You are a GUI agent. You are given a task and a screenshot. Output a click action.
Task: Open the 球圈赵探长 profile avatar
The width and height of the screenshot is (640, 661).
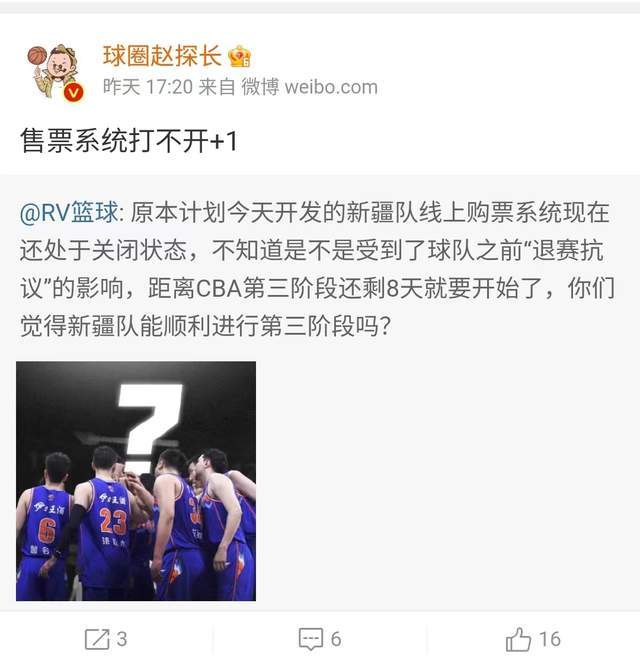(x=55, y=72)
